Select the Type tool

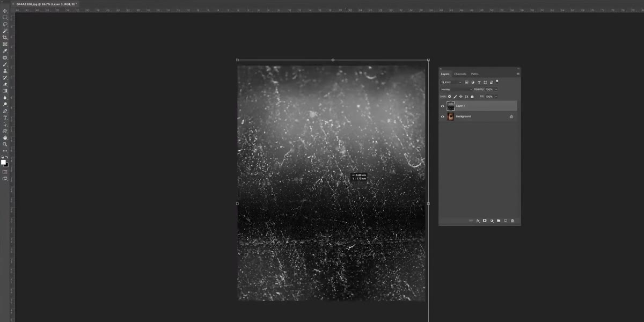click(5, 118)
